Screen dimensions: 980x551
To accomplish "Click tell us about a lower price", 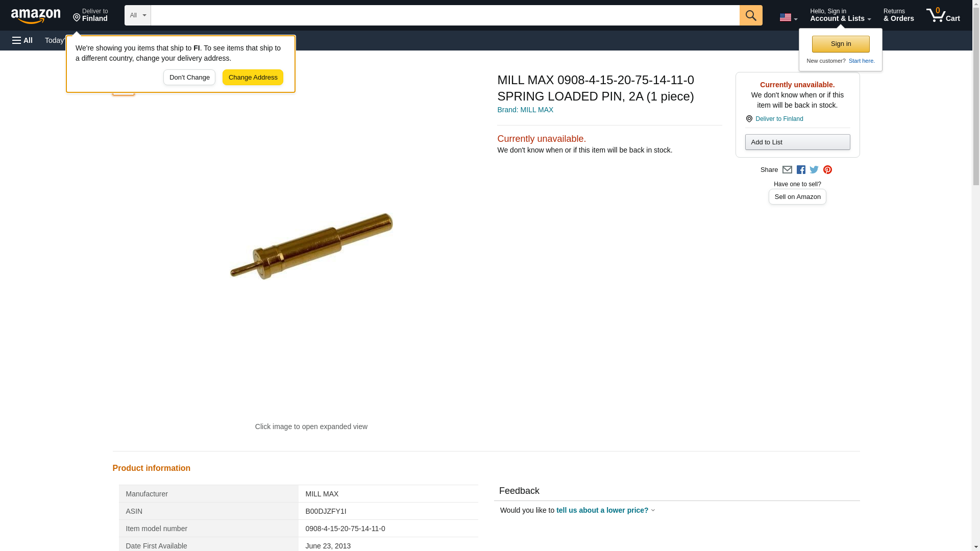I will [602, 510].
